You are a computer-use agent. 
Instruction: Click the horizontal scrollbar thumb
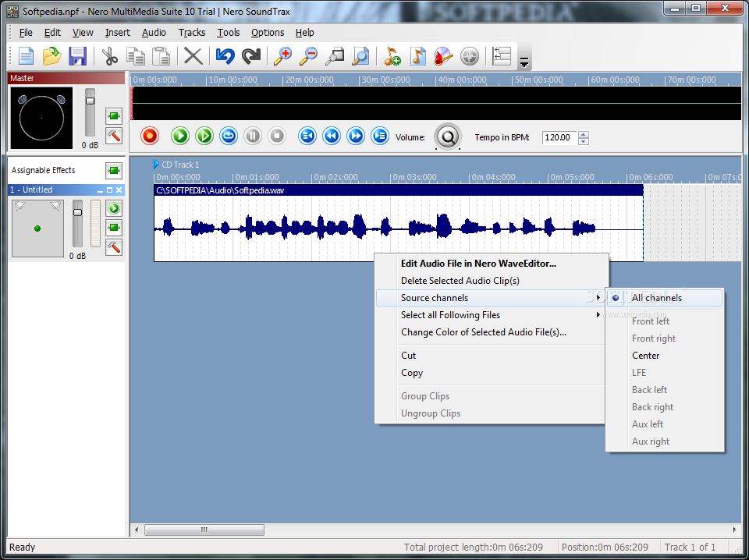point(204,530)
